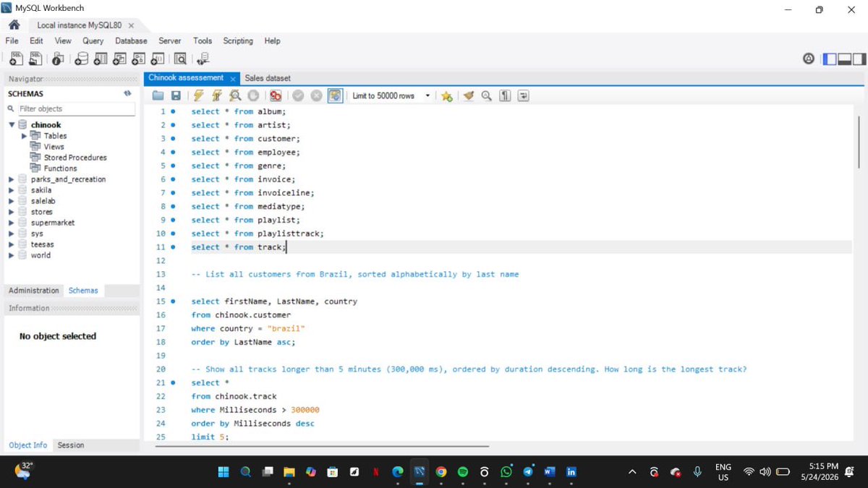Toggle word wrapping icon
868x488 pixels.
coord(524,95)
